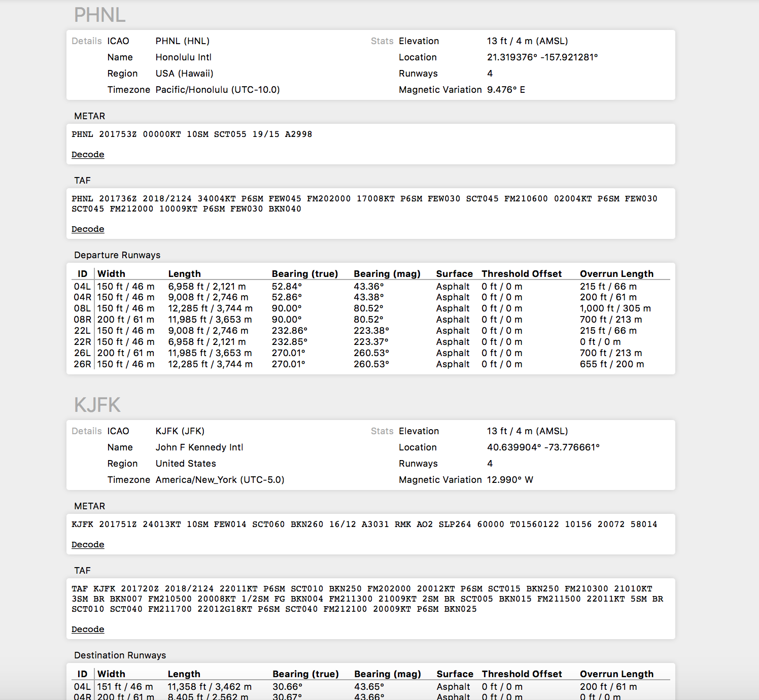Image resolution: width=759 pixels, height=700 pixels.
Task: Select the region value 'USA (Hawaii)'
Action: [185, 74]
